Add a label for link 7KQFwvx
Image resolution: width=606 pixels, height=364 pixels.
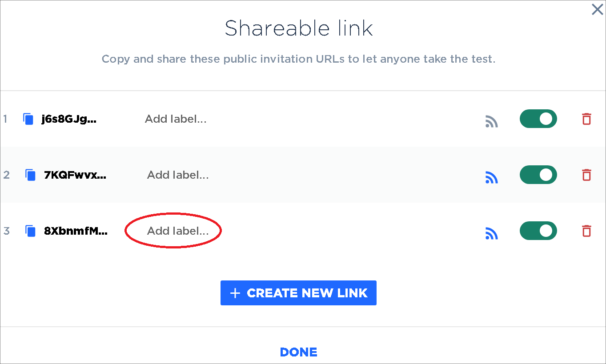pyautogui.click(x=178, y=175)
